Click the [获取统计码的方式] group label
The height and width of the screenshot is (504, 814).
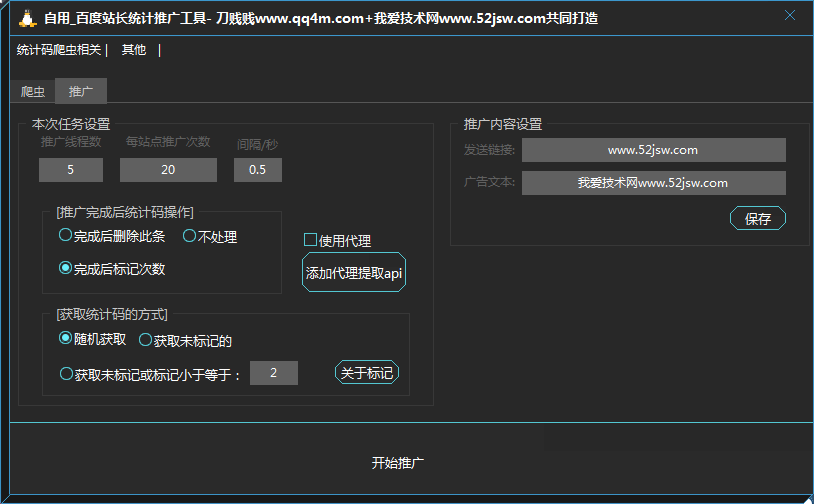pos(112,315)
